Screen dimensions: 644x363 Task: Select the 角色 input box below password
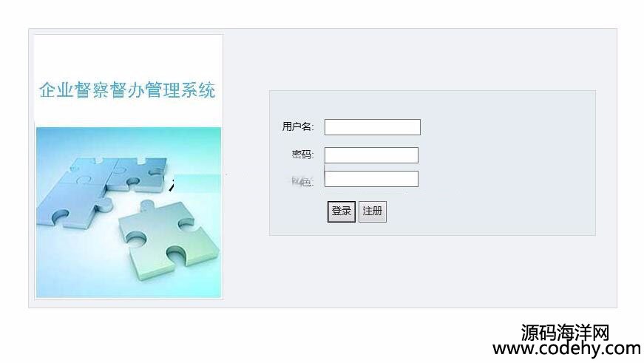(371, 179)
